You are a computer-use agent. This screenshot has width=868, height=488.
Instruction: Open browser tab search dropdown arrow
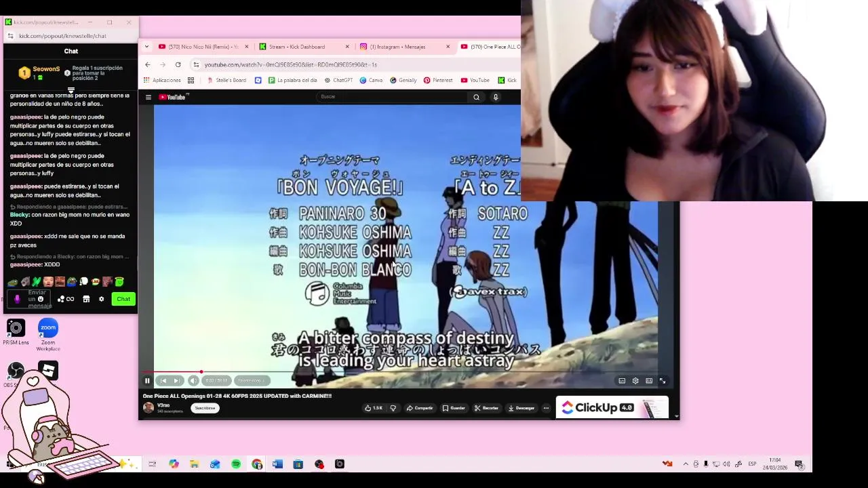(146, 47)
